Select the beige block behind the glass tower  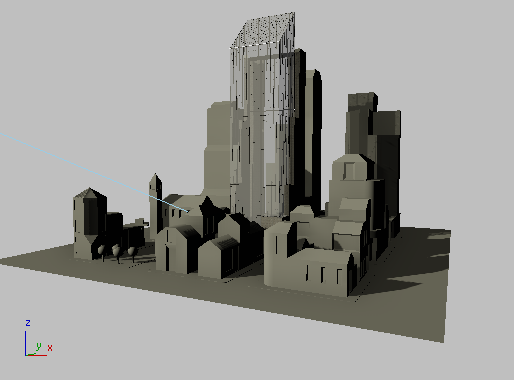217,150
